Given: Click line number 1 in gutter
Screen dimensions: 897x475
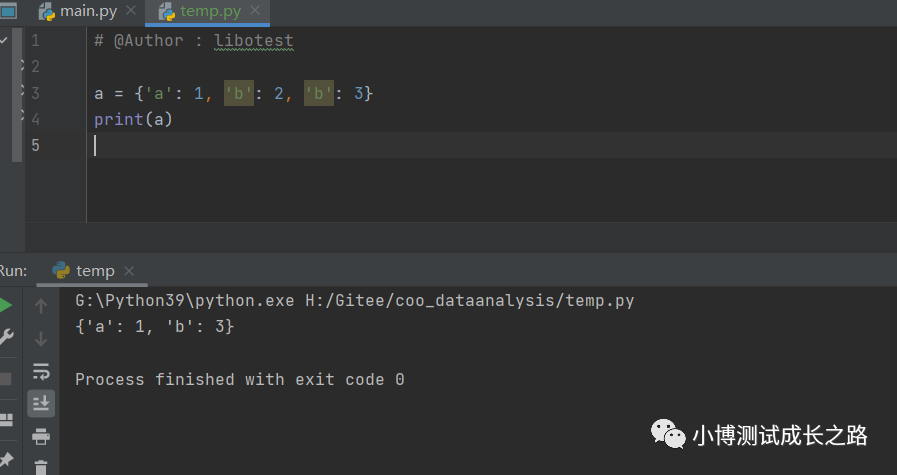Looking at the screenshot, I should (35, 40).
